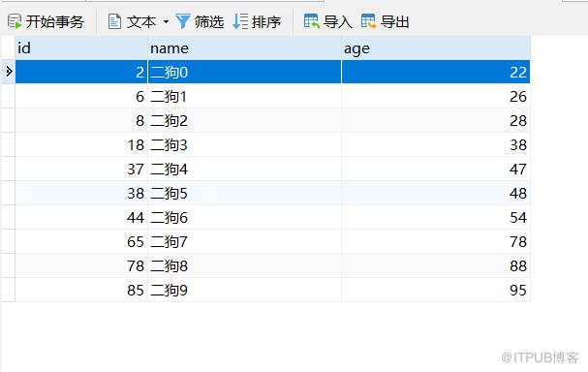
Task: Select the id cell with value 85
Action: click(x=81, y=290)
